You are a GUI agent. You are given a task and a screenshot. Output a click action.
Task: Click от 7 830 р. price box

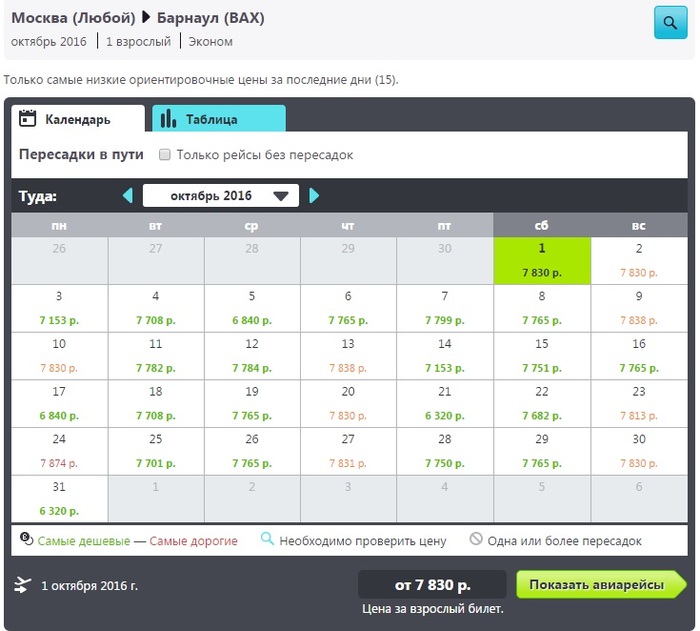[x=432, y=585]
